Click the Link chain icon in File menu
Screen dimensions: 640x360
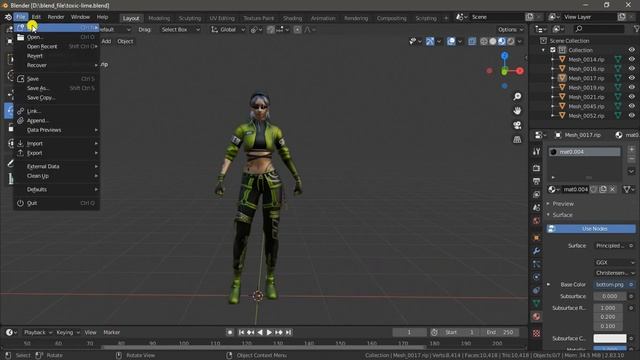tap(20, 111)
